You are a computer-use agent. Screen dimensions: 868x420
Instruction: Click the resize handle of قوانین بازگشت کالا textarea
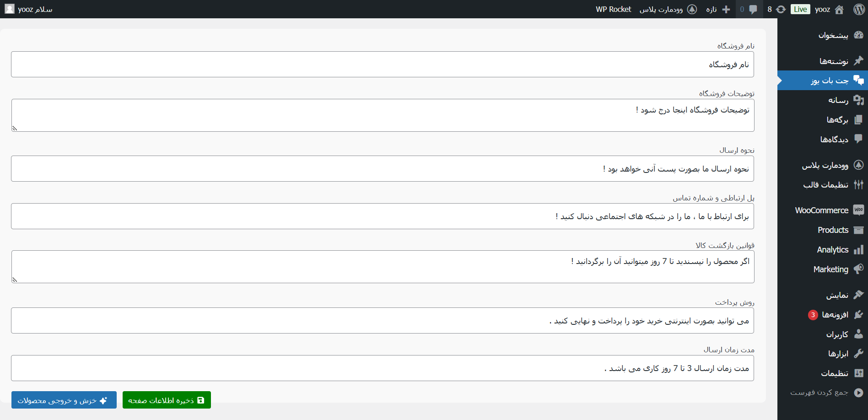(15, 280)
